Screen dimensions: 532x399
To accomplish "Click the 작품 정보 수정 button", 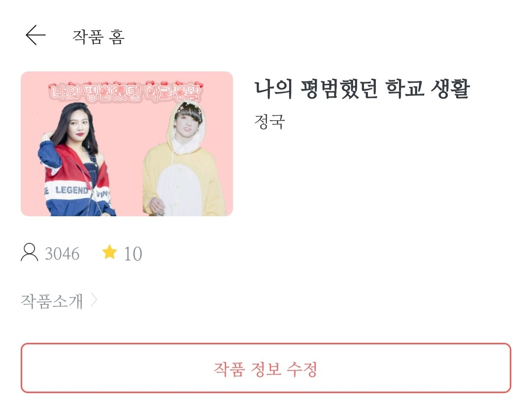I will (266, 368).
